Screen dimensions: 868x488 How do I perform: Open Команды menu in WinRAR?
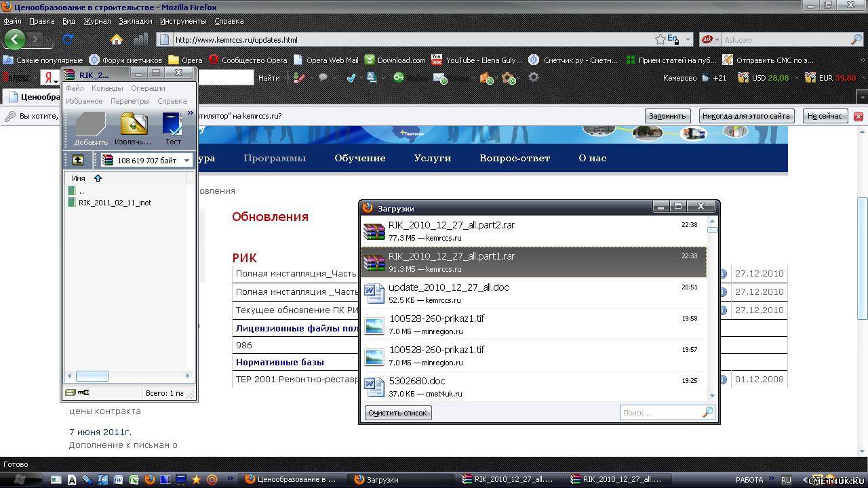(107, 88)
